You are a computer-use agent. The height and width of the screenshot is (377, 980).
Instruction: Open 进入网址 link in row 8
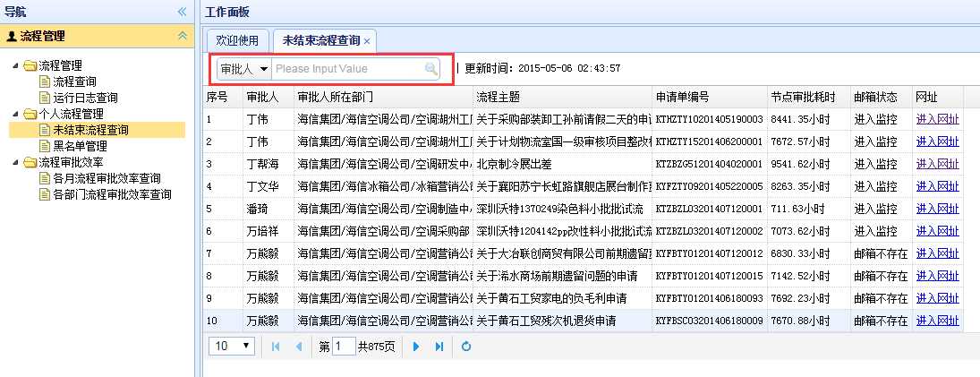[x=938, y=277]
